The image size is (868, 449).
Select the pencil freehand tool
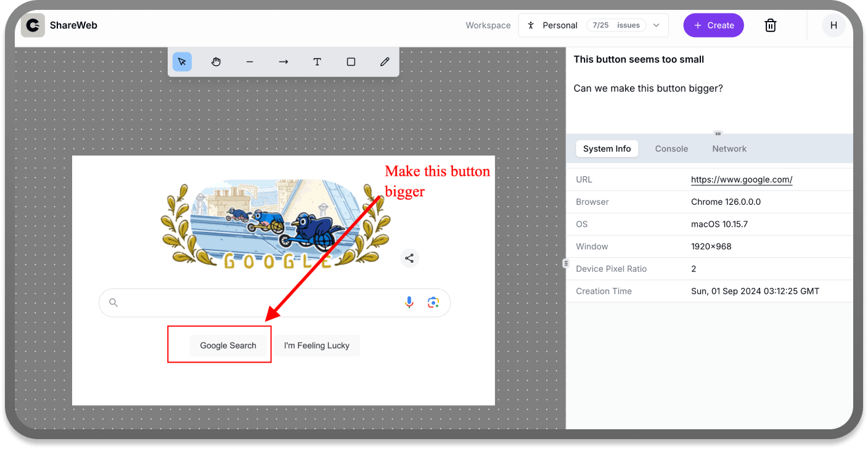[x=385, y=62]
